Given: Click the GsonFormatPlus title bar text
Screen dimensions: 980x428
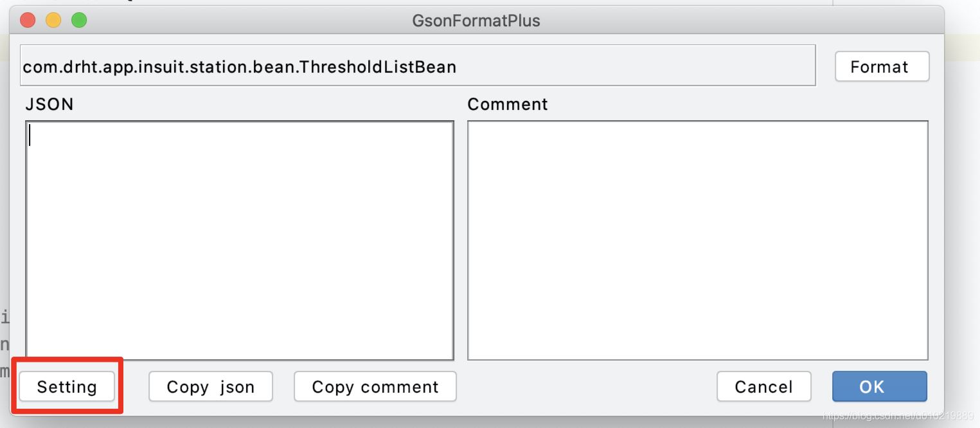Looking at the screenshot, I should tap(476, 20).
